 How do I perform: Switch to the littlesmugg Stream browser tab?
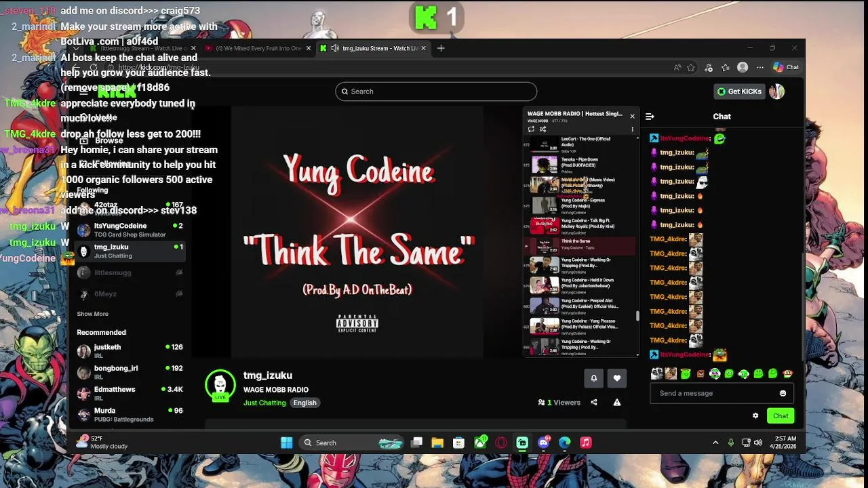coord(142,48)
